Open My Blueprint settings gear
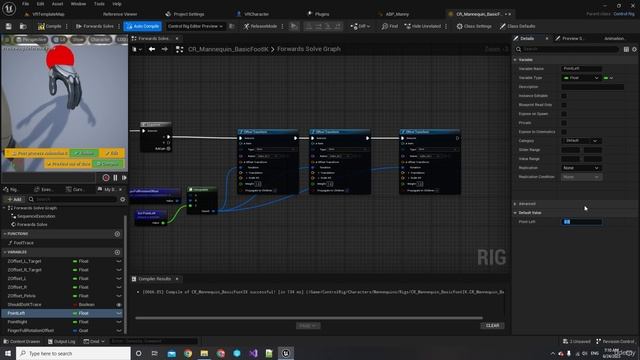The height and width of the screenshot is (360, 640). coord(122,199)
